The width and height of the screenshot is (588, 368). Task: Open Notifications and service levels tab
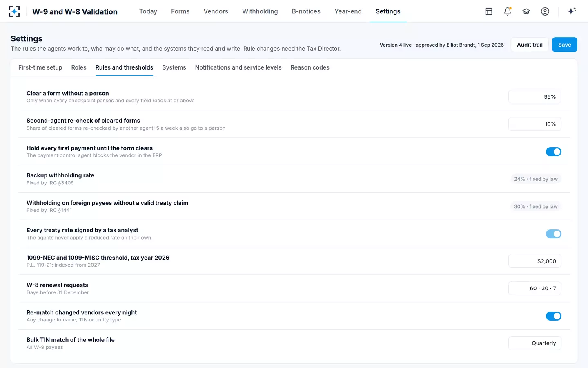pyautogui.click(x=238, y=67)
